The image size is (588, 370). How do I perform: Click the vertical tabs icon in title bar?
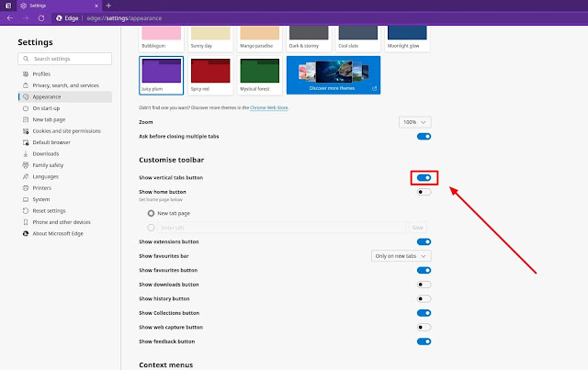point(8,6)
